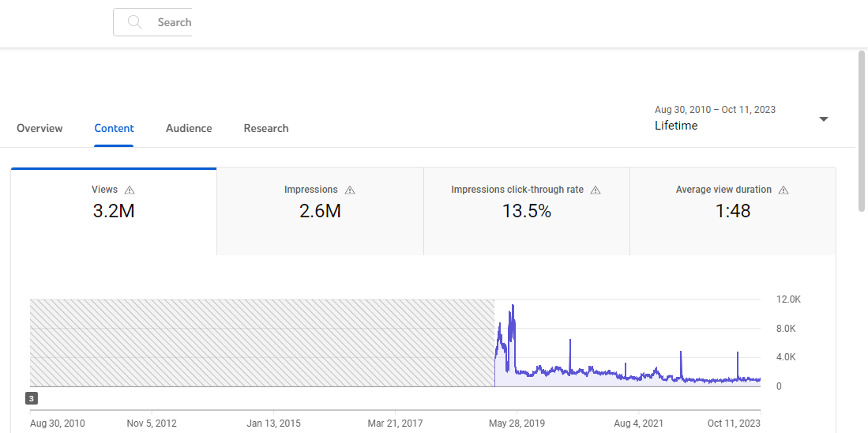
Task: Click the 'Aug 30, 2010 – Oct 11, 2023' range text
Action: click(x=716, y=110)
